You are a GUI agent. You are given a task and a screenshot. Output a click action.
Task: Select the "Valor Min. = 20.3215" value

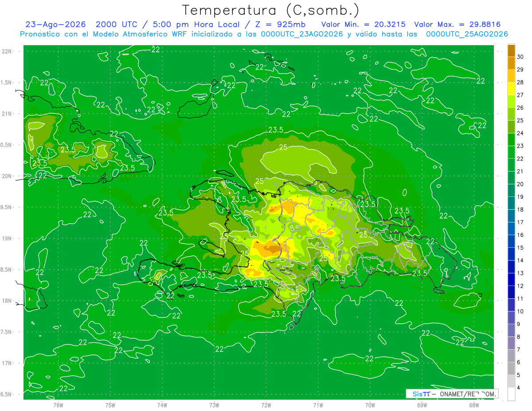coord(364,24)
